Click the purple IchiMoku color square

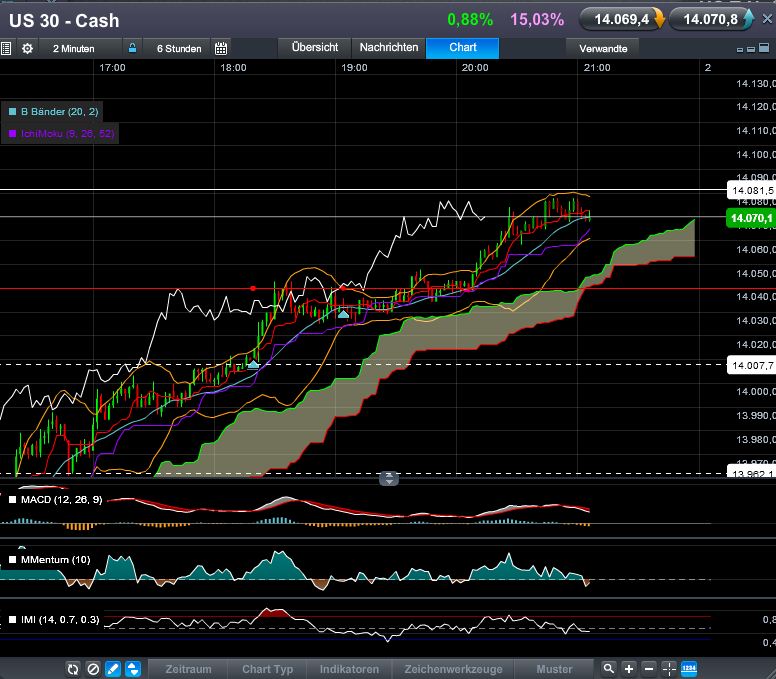click(x=12, y=134)
